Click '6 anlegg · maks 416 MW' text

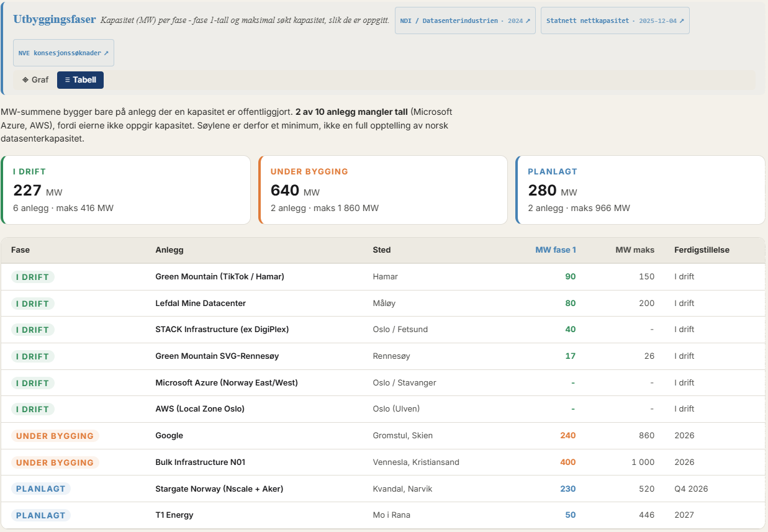[63, 208]
